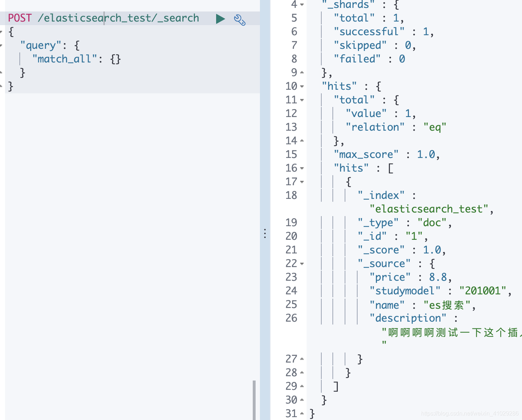
Task: Click the "price" key on line 23
Action: click(x=390, y=277)
